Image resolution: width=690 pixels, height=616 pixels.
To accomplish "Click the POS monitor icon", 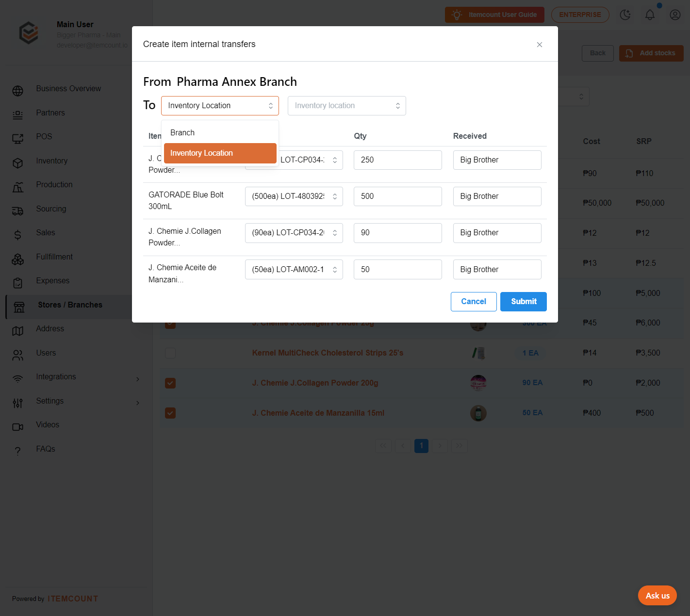I will [x=18, y=139].
